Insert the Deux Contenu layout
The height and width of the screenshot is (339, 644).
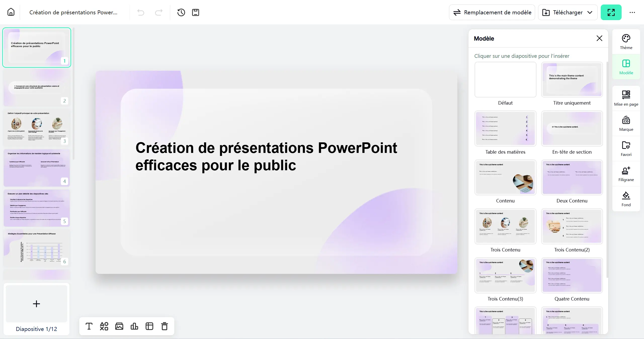(x=572, y=177)
